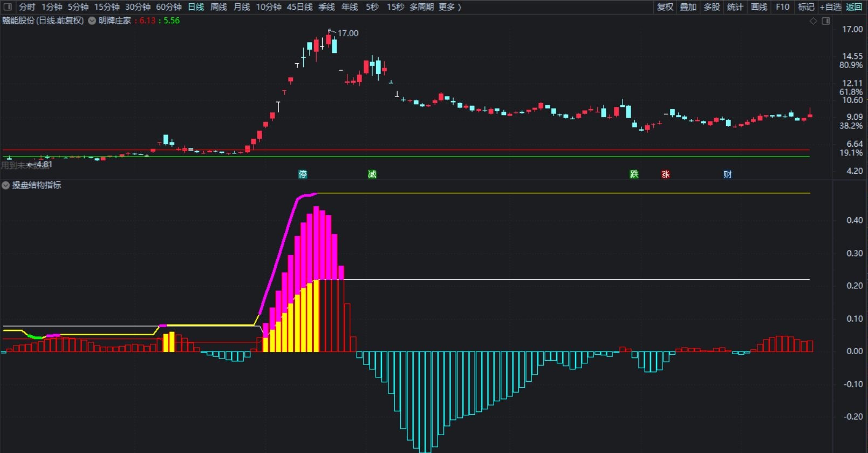Viewport: 868px width, 453px height.
Task: Switch to the 周线 period tab
Action: point(218,7)
